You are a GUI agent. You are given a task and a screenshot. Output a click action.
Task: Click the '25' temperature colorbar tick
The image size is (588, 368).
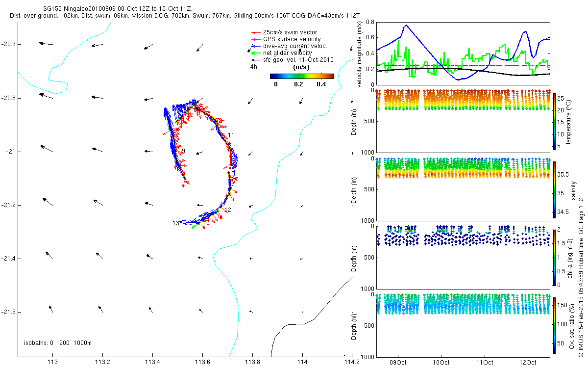point(561,98)
